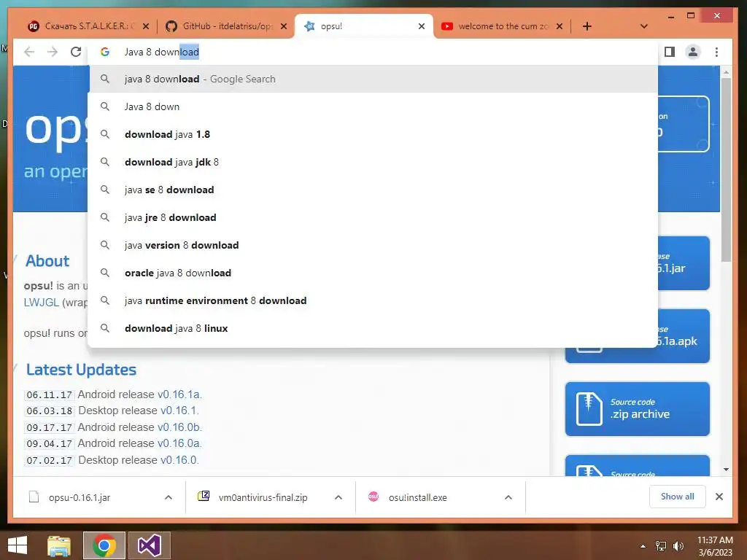Open the taskbar clock 11:37 AM
The width and height of the screenshot is (747, 560).
click(715, 545)
